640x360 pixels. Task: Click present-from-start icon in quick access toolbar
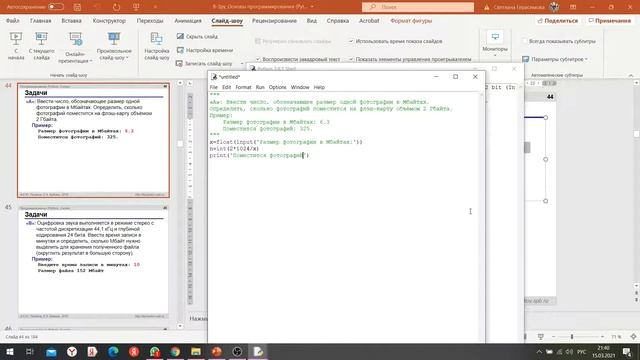(x=136, y=7)
